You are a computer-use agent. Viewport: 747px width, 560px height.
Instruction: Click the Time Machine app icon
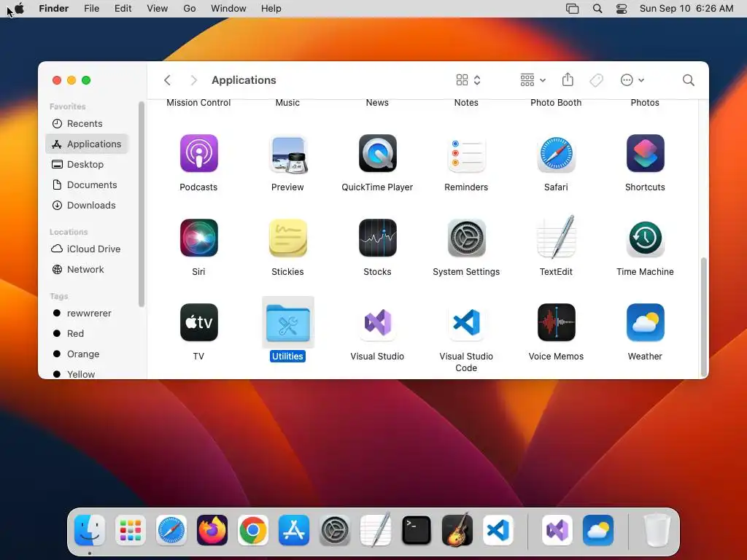(645, 238)
